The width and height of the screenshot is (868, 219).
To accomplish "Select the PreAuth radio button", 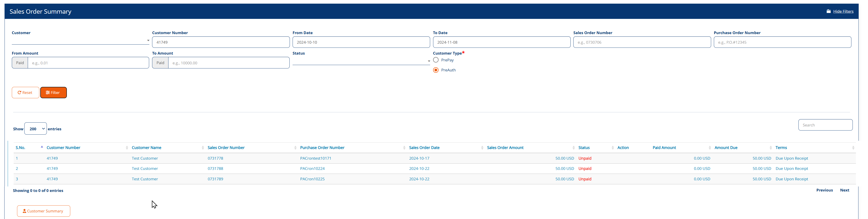I will click(x=436, y=70).
